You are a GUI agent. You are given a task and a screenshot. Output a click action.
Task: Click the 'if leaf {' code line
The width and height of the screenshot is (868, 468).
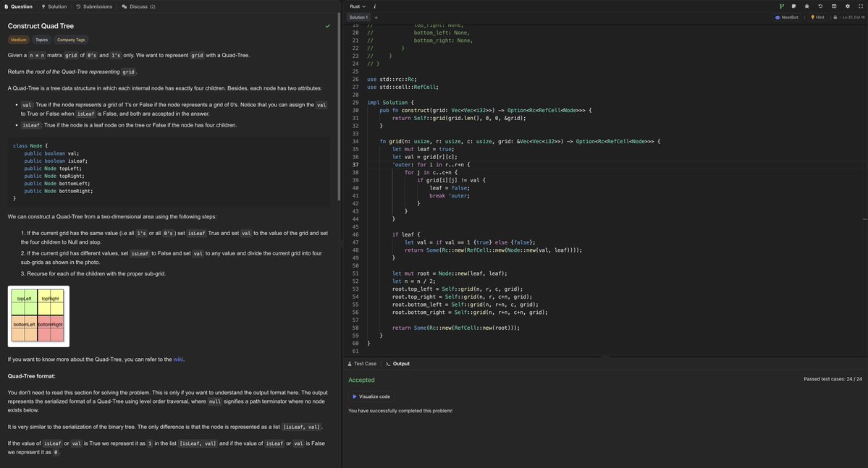(x=406, y=234)
